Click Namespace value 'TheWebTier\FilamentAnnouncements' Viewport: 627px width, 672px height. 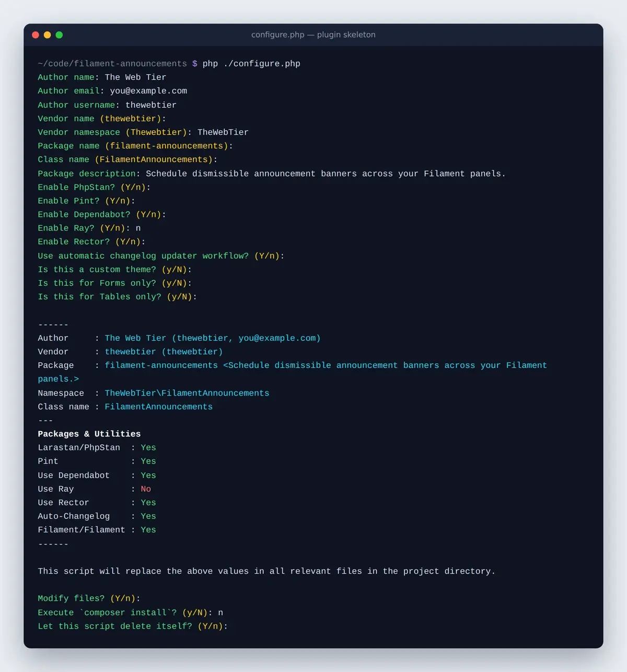187,393
